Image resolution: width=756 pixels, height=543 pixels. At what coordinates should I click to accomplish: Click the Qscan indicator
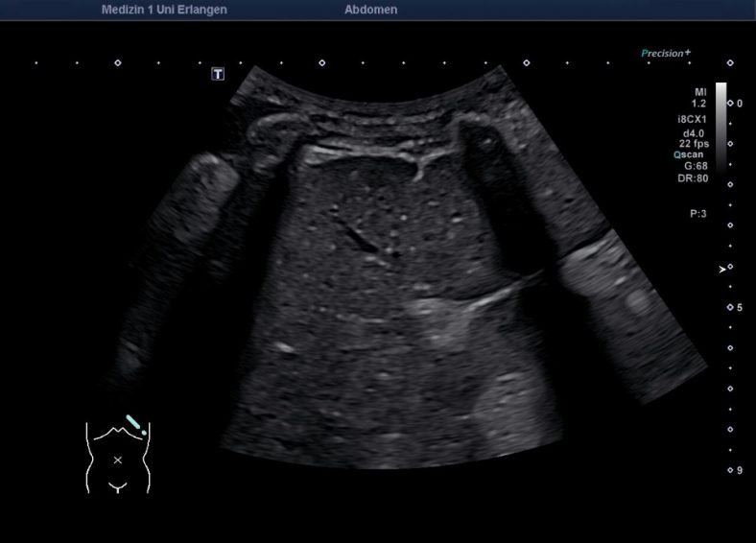[x=691, y=154]
